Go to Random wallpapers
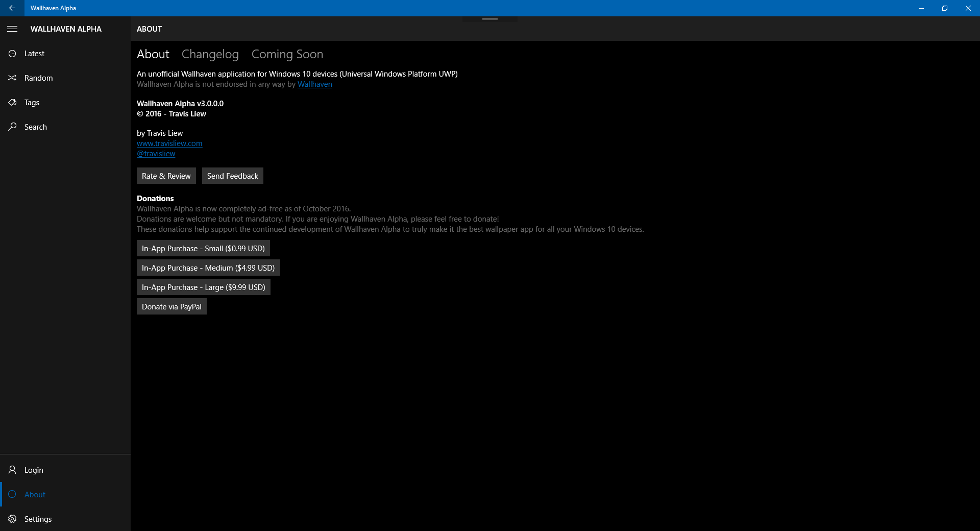980x531 pixels. pyautogui.click(x=65, y=78)
